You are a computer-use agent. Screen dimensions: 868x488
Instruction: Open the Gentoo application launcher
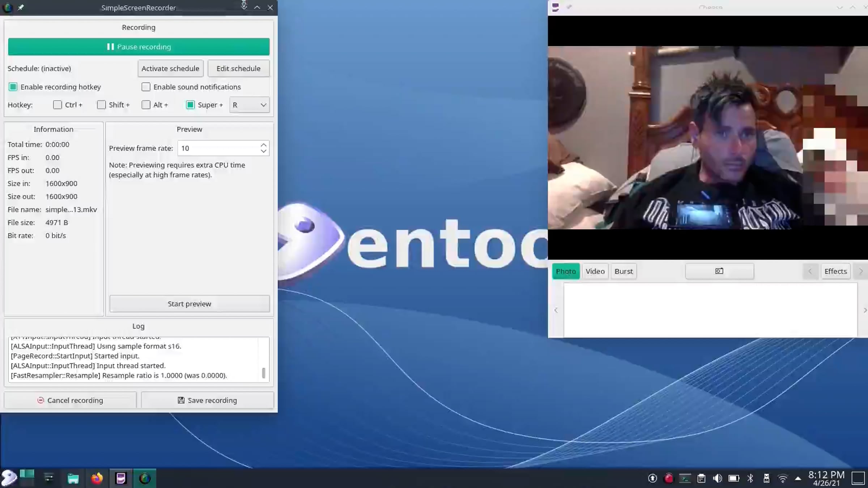[9, 478]
